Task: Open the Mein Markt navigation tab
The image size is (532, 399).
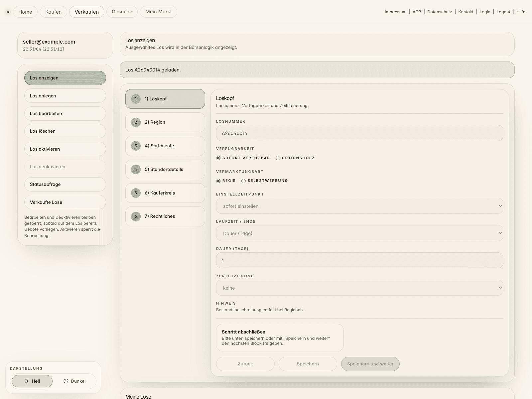Action: 159,12
